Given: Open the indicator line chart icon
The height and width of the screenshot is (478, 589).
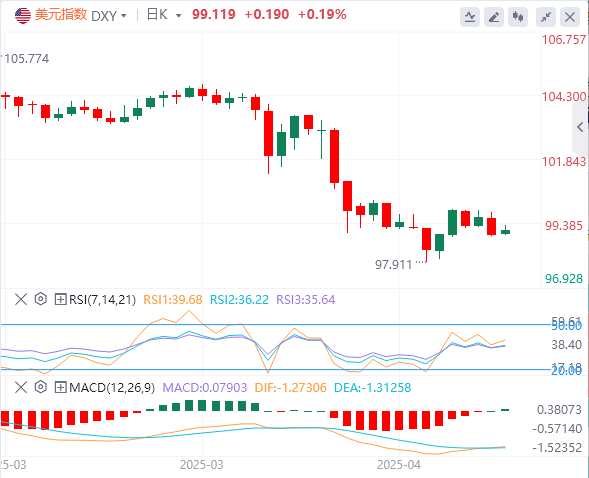Looking at the screenshot, I should (x=470, y=17).
